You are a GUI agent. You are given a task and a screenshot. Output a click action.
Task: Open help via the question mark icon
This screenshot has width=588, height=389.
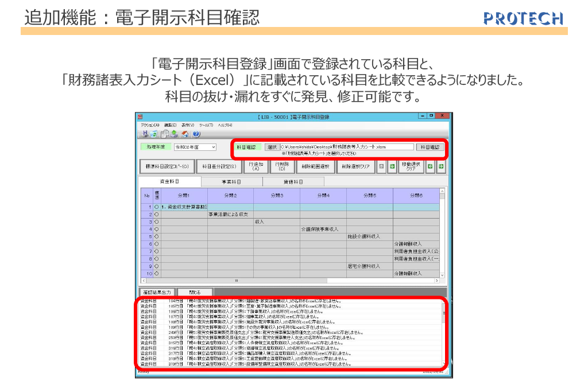point(196,134)
